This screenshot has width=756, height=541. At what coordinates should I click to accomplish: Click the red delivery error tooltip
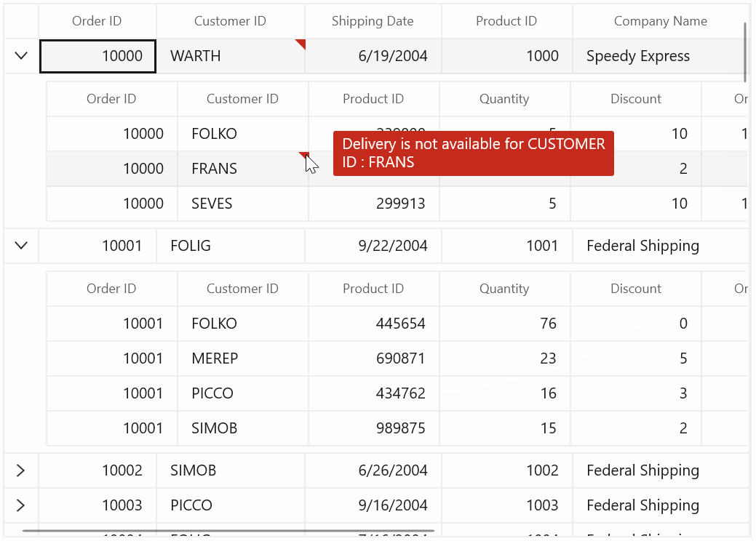[x=474, y=153]
